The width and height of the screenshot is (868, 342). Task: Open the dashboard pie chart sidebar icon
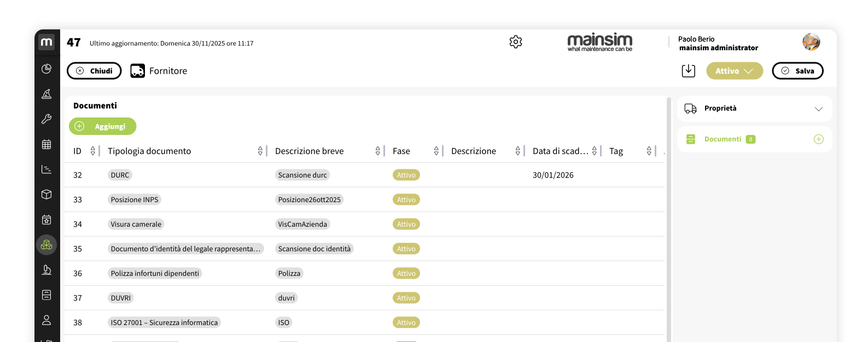[x=46, y=69]
